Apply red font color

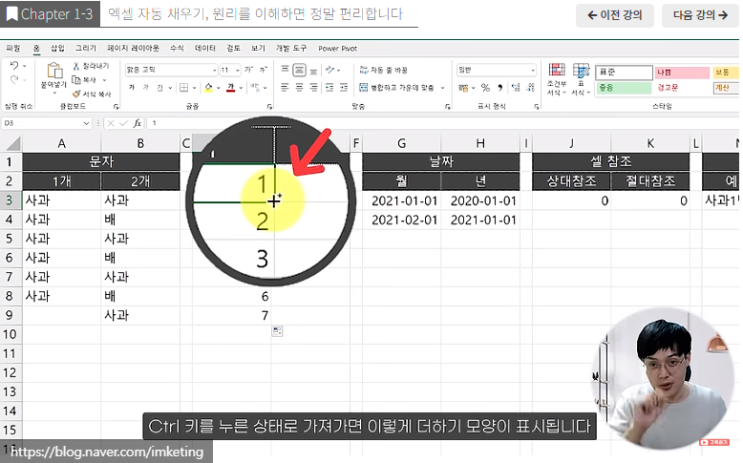point(231,88)
